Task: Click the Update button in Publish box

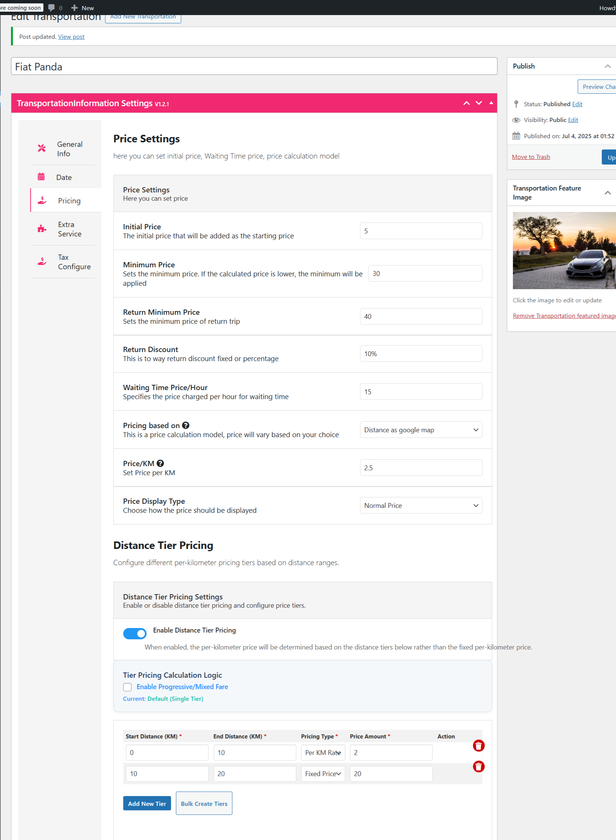Action: [609, 157]
